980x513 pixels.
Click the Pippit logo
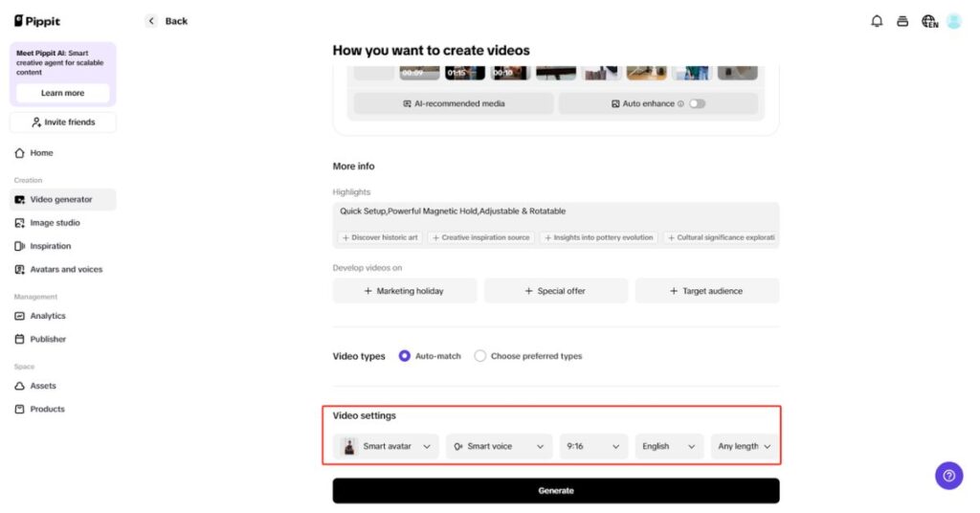[37, 21]
